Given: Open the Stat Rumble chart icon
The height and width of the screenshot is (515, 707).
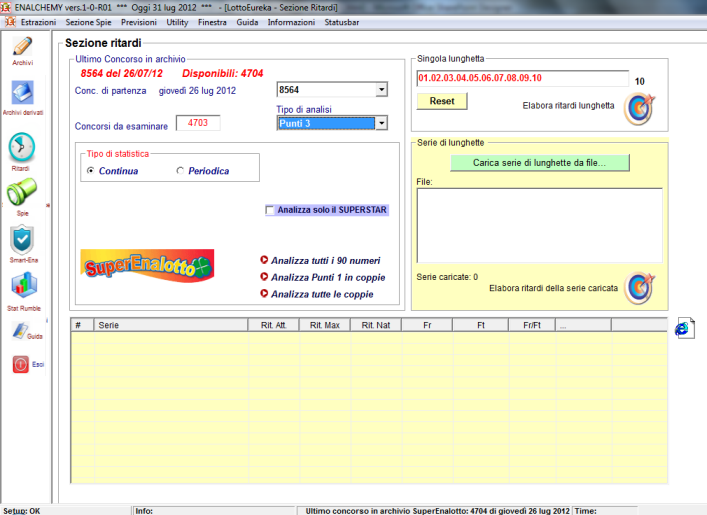Looking at the screenshot, I should coord(24,285).
